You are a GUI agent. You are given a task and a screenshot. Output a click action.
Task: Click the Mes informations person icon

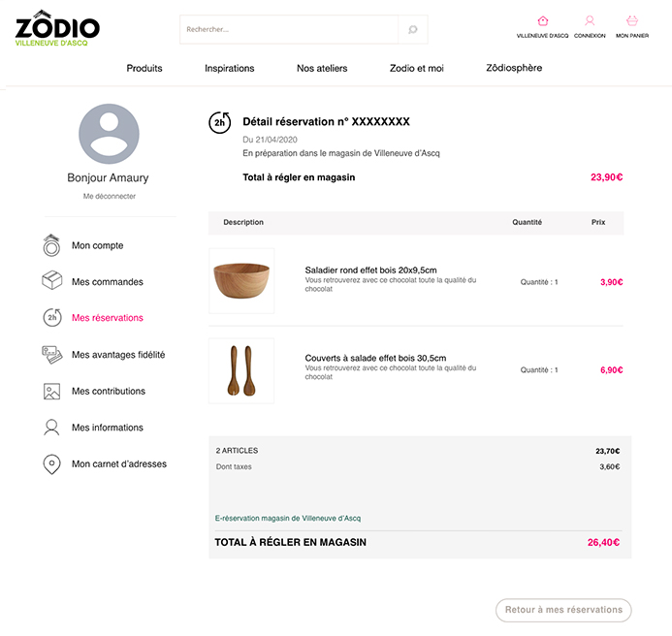(x=51, y=428)
